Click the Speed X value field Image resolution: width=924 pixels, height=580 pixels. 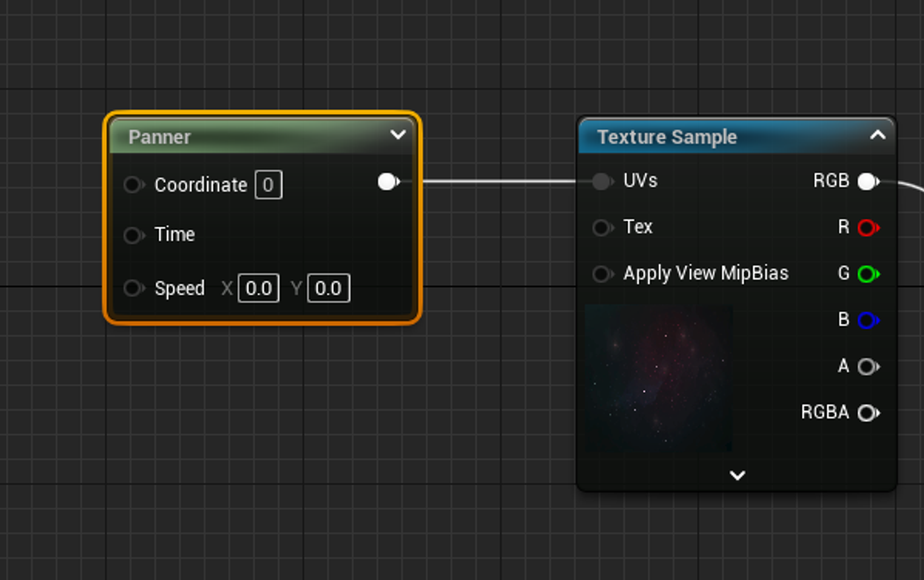(258, 288)
